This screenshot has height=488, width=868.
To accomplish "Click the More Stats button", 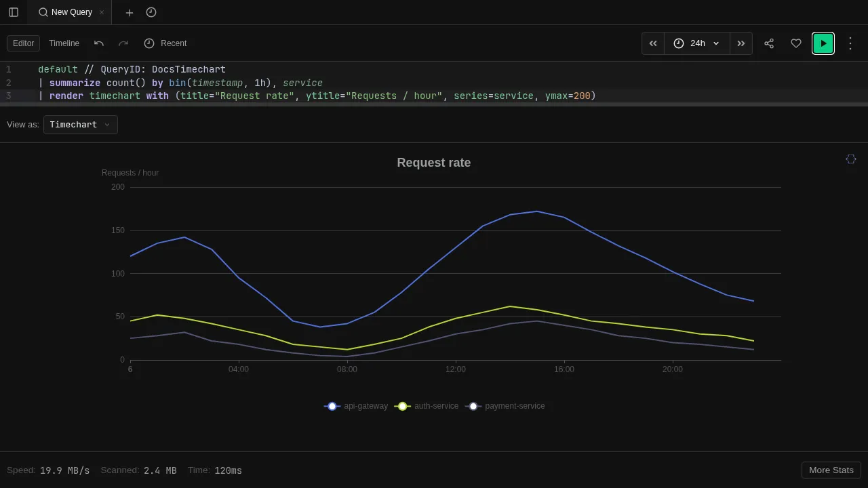I will click(831, 470).
